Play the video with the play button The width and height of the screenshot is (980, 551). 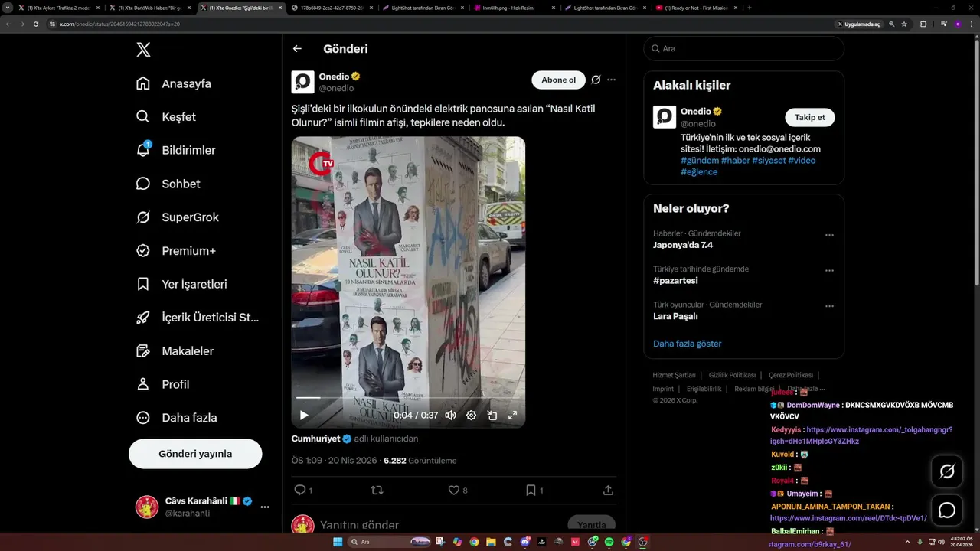pos(304,415)
